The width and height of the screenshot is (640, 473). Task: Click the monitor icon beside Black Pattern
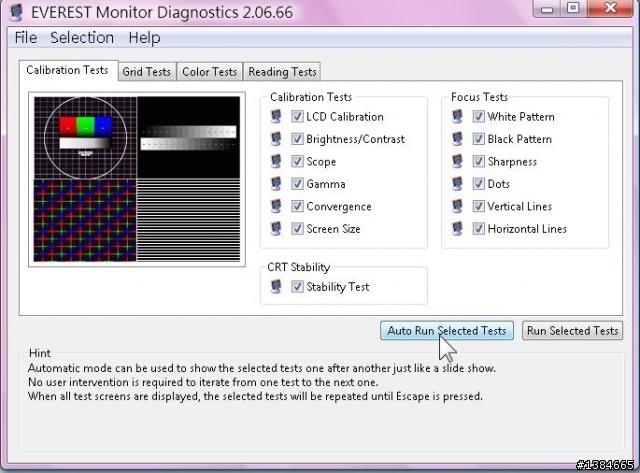(x=458, y=139)
